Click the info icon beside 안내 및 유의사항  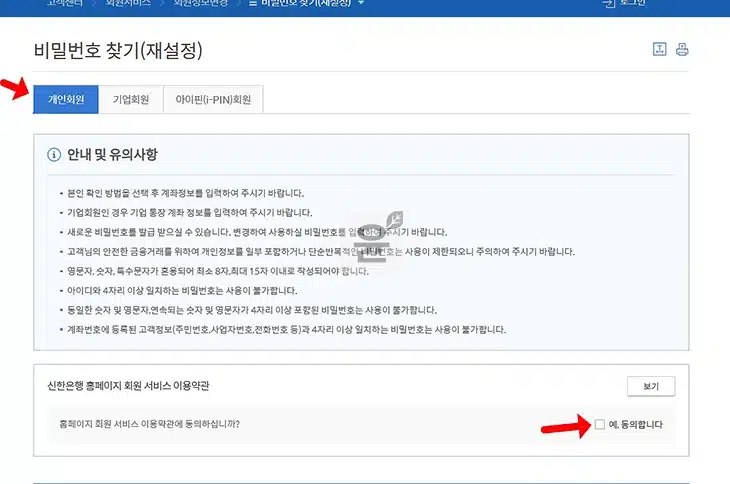click(54, 155)
